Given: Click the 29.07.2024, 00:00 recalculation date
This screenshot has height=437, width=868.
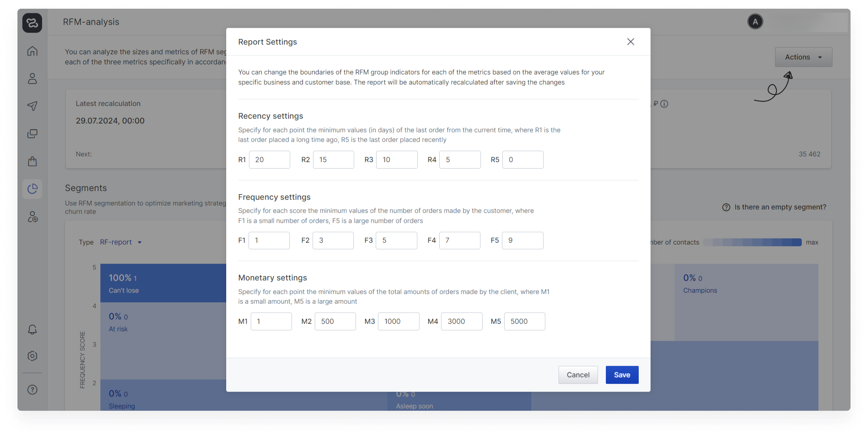Looking at the screenshot, I should [x=110, y=121].
